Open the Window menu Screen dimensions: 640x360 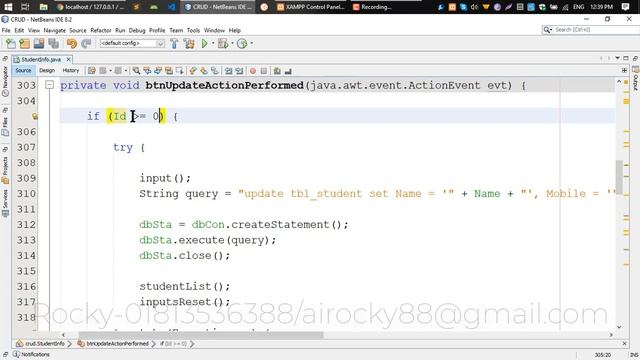tap(214, 30)
